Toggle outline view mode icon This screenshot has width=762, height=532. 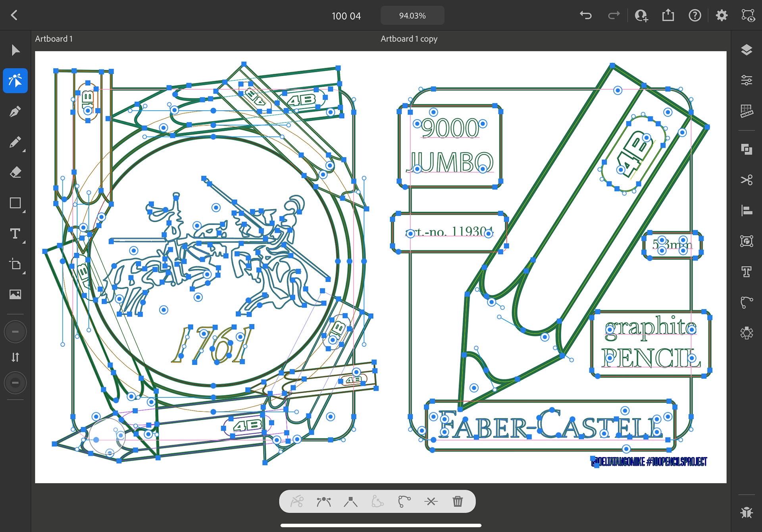[x=748, y=15]
